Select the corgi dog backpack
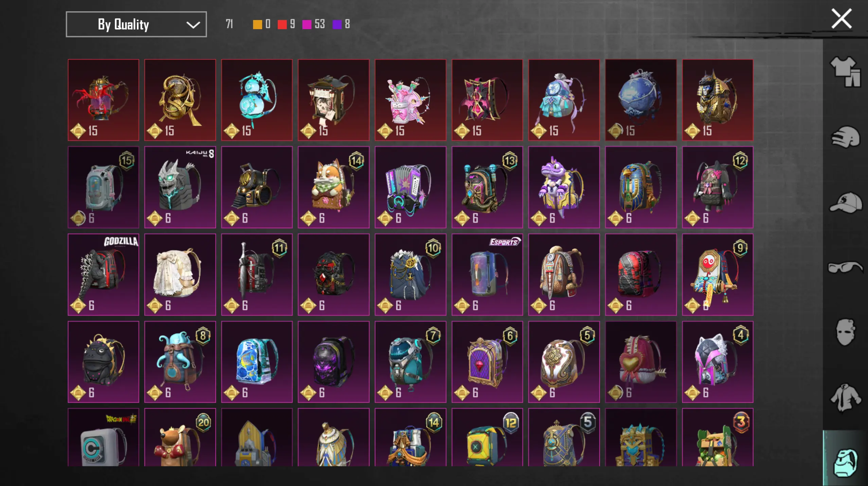 click(334, 187)
